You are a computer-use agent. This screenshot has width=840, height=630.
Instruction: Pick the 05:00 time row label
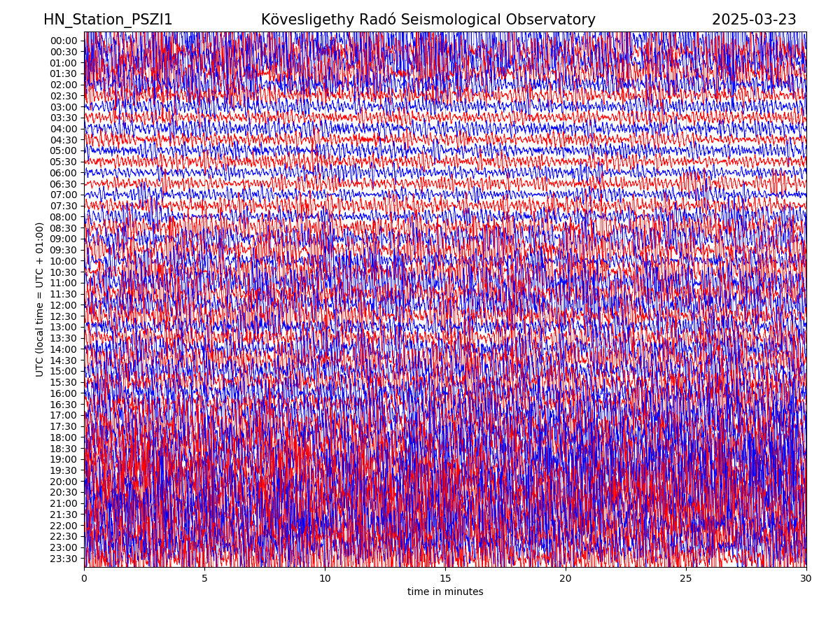(x=63, y=151)
